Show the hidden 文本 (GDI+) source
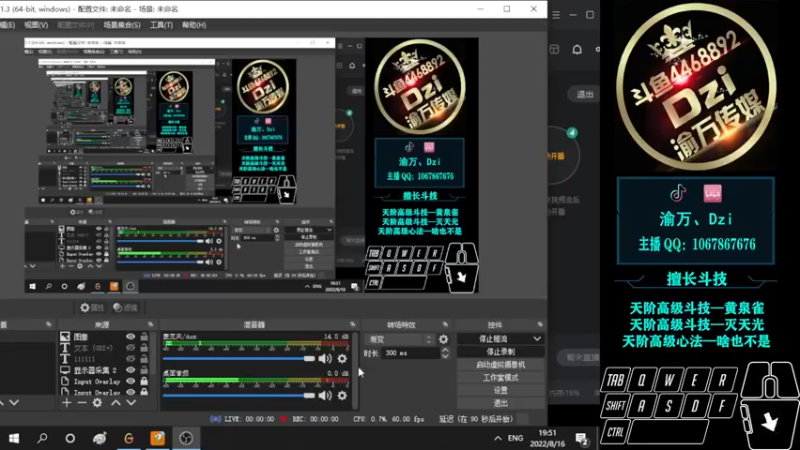800x450 pixels. [131, 348]
